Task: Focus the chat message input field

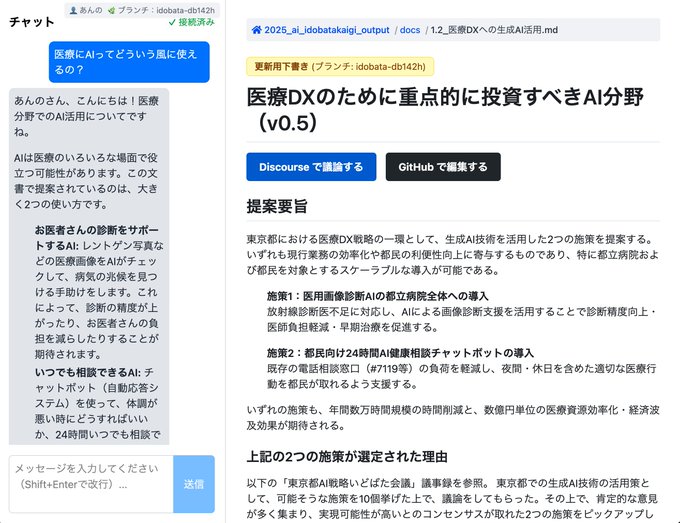Action: (91, 484)
